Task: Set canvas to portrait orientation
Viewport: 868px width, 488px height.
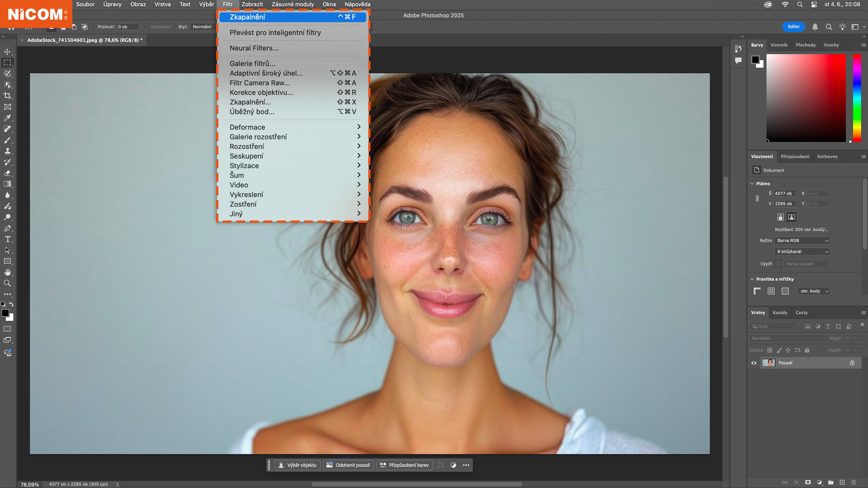Action: [780, 217]
